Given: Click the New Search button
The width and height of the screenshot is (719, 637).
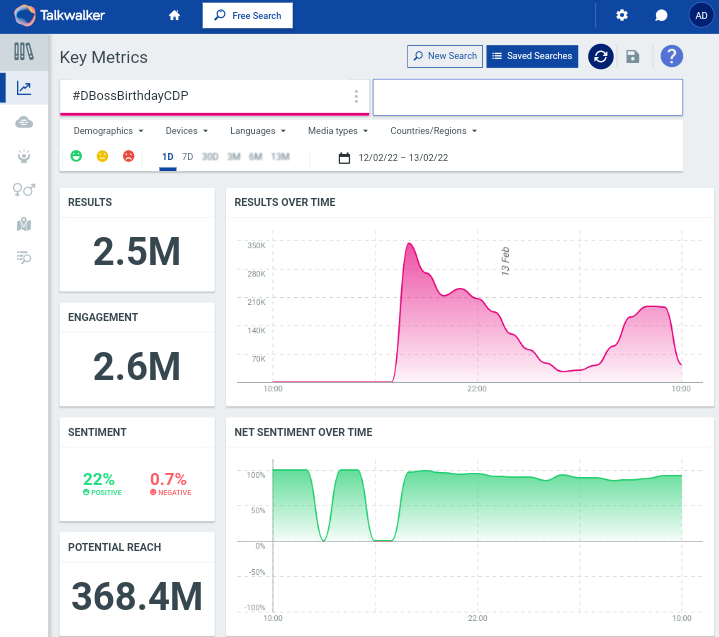Looking at the screenshot, I should point(445,56).
